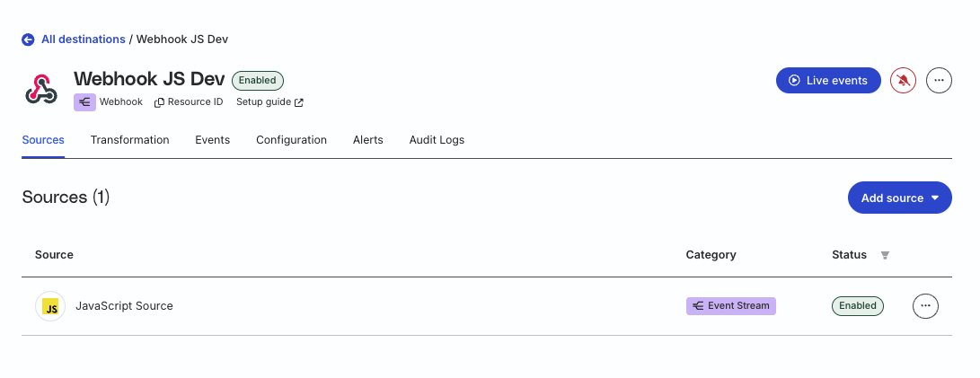Select the Alerts tab
Screen dimensions: 980x378
click(x=368, y=140)
